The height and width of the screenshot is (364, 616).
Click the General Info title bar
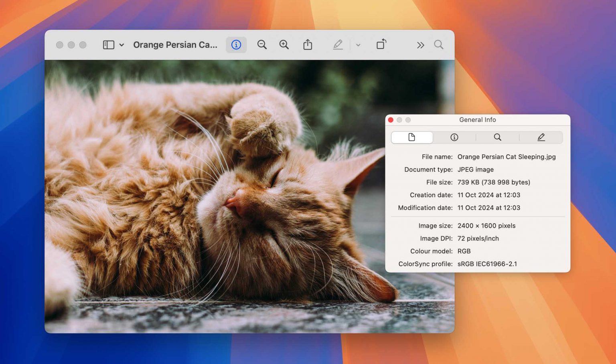[478, 120]
